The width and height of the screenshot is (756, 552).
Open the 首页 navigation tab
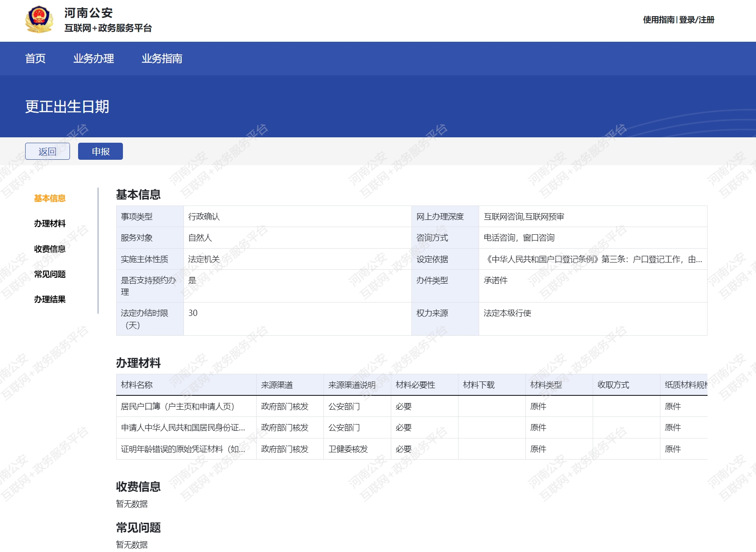coord(35,59)
